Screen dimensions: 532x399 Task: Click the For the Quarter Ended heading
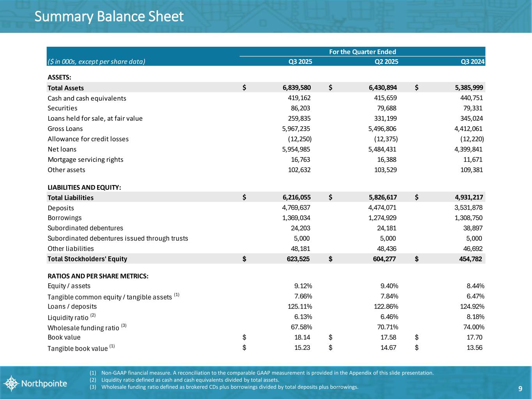[x=362, y=52]
